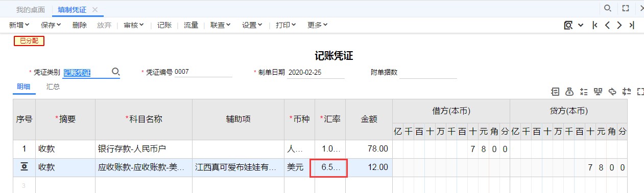Screen dimensions: 644x193
Task: Switch to the 我的桌面 tab
Action: [x=31, y=10]
